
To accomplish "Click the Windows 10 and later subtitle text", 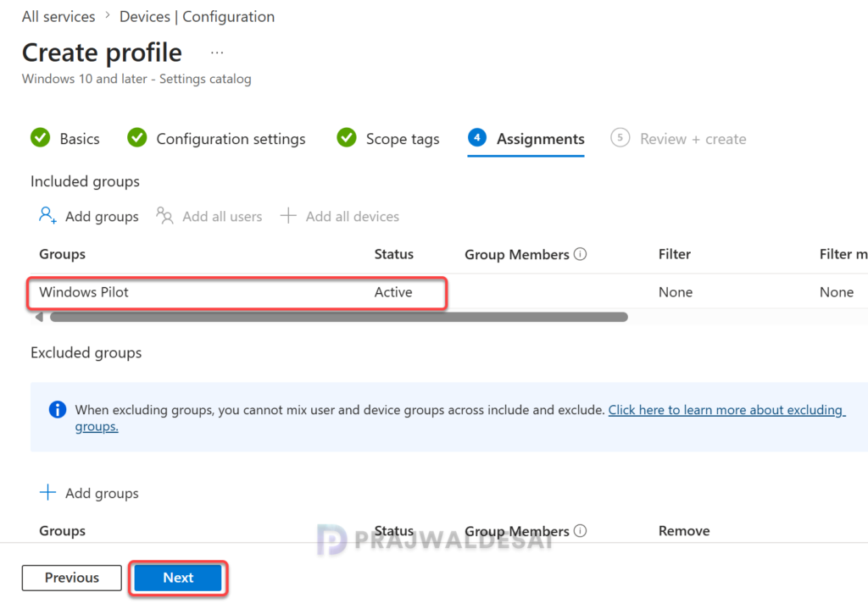I will (136, 79).
